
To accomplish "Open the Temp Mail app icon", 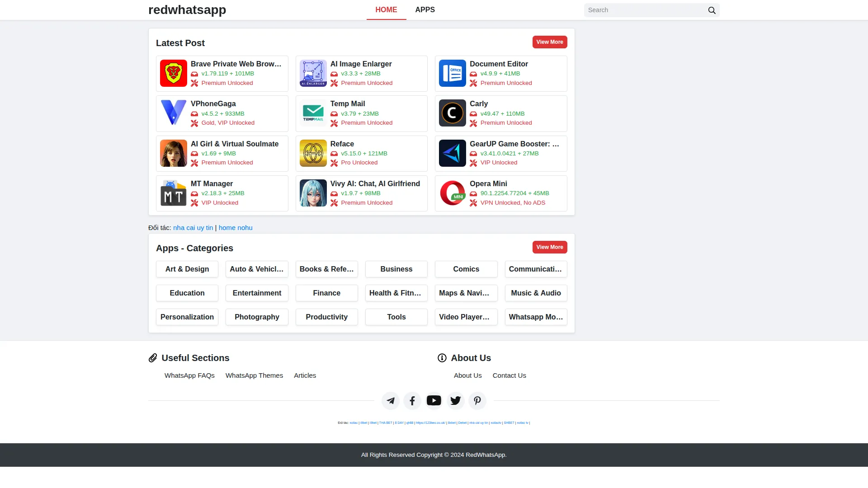I will (313, 113).
